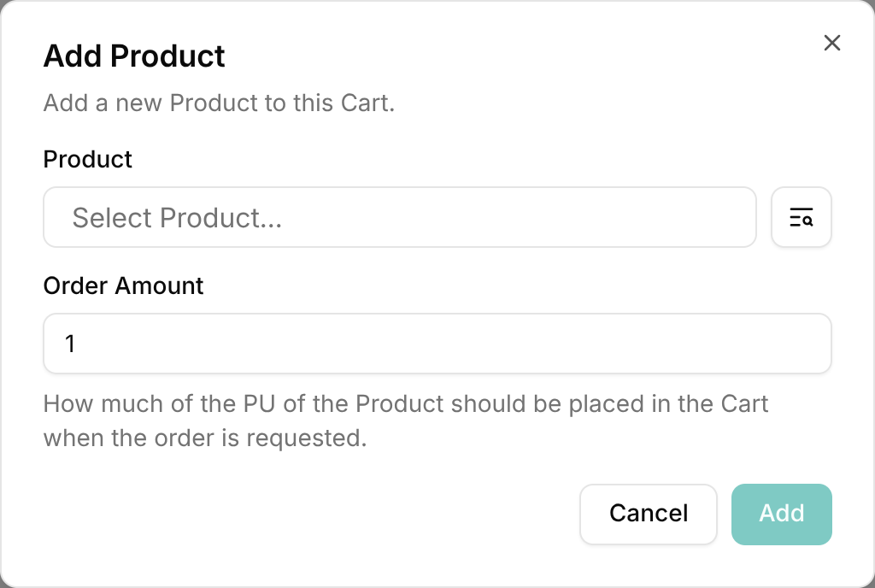
Task: Click the magnifier list icon beside Product field
Action: (x=801, y=217)
